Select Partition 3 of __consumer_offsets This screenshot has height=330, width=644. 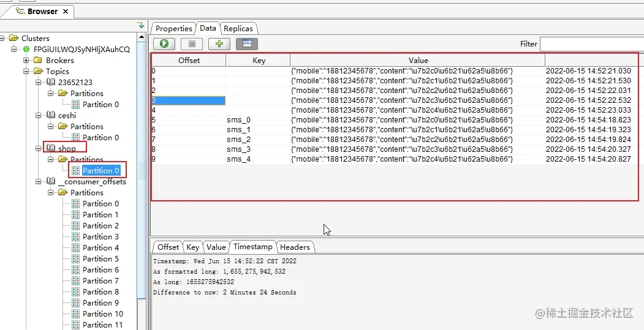100,237
